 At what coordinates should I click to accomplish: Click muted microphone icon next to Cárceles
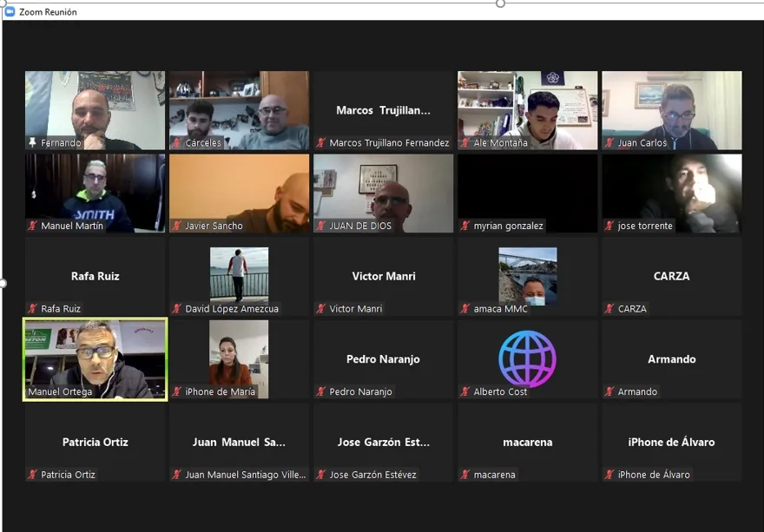176,143
